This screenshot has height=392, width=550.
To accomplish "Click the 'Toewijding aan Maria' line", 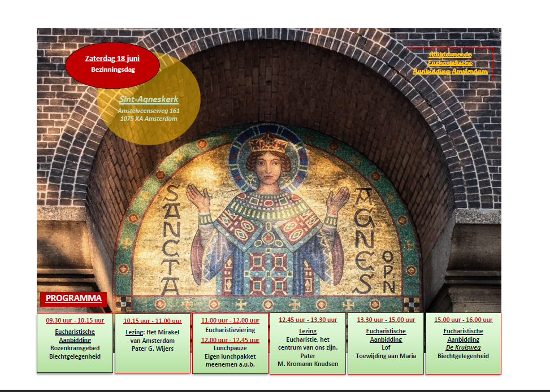I will tap(386, 356).
